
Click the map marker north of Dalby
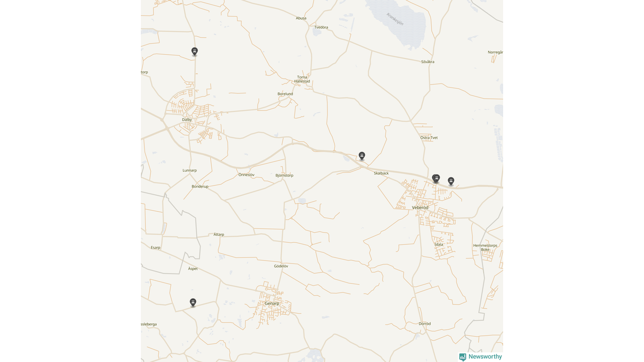click(x=195, y=51)
